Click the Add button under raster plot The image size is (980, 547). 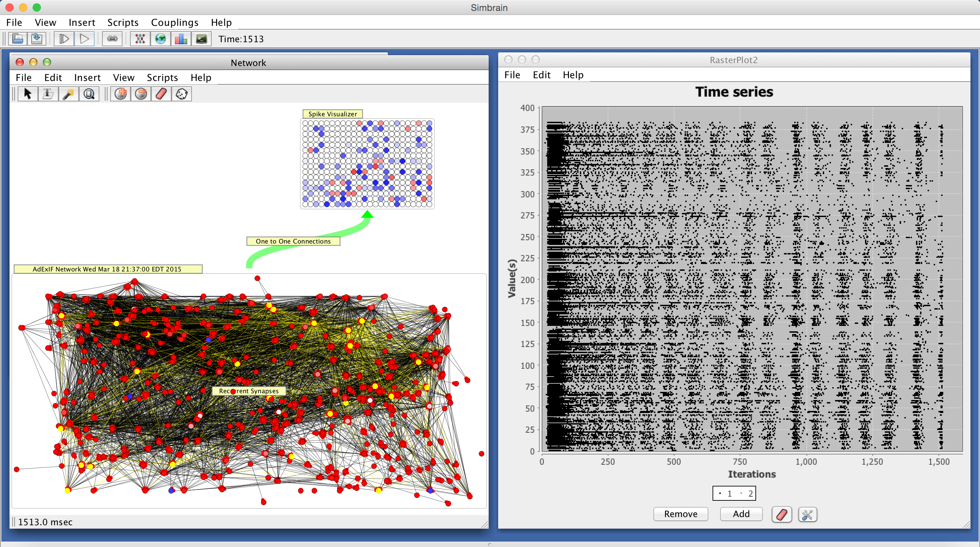[741, 514]
